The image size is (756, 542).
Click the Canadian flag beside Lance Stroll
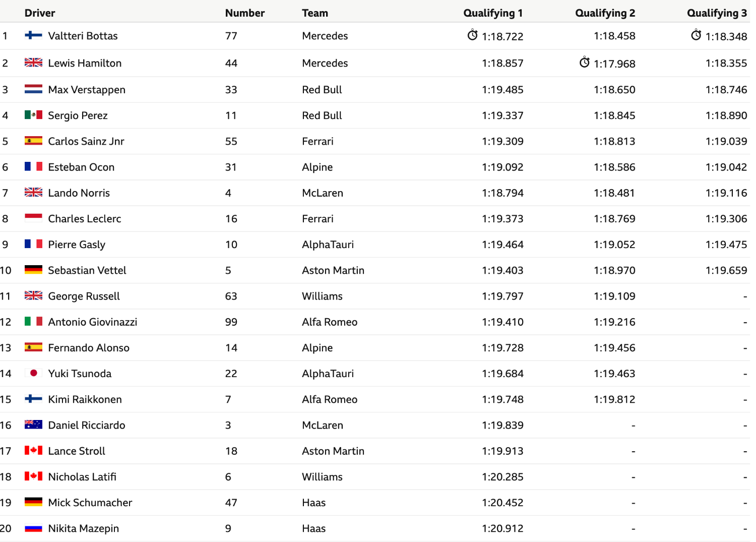click(33, 450)
